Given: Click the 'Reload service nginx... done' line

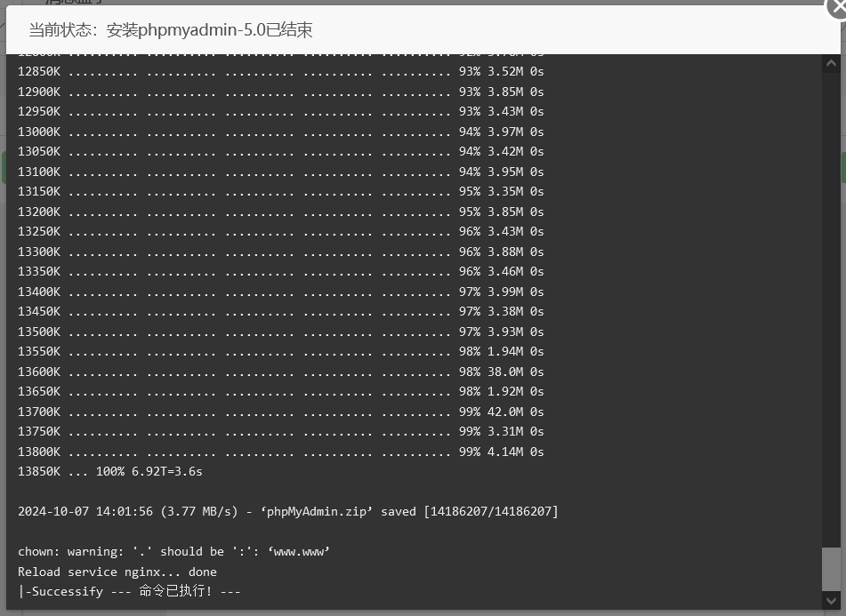Looking at the screenshot, I should pyautogui.click(x=117, y=572).
